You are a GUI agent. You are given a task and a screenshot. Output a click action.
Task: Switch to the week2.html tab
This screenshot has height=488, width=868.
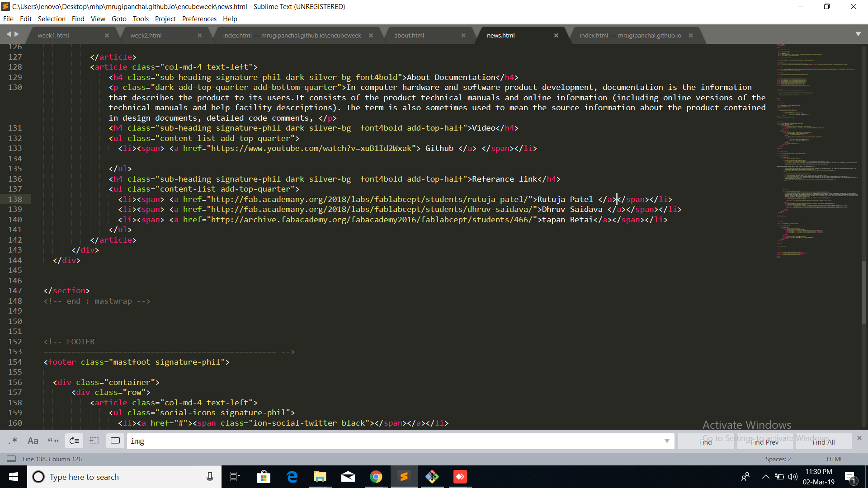pyautogui.click(x=146, y=35)
